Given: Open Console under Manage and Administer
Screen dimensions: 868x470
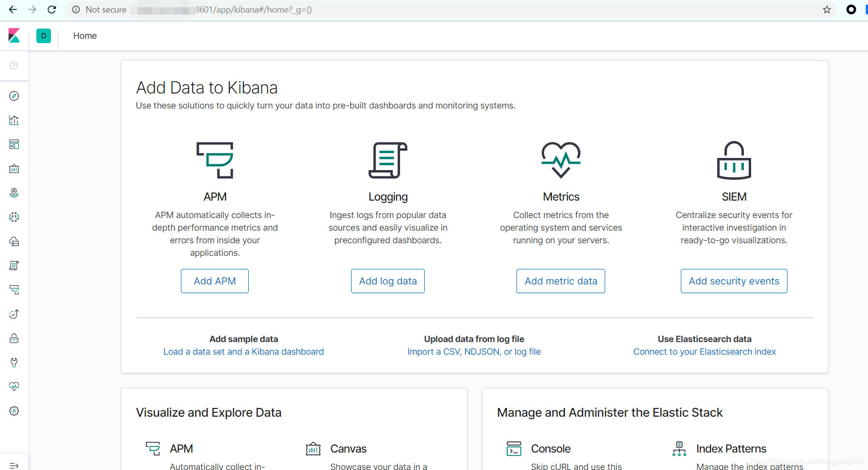Looking at the screenshot, I should click(x=550, y=449).
